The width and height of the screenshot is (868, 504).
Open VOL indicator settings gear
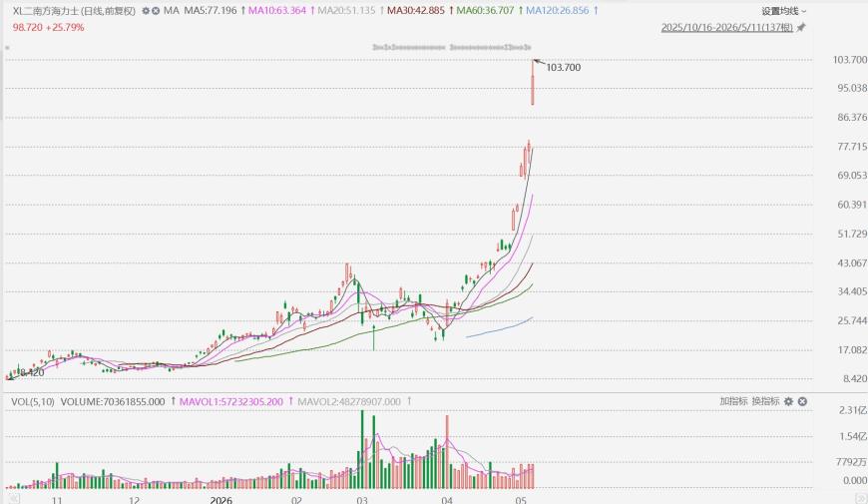[x=789, y=401]
